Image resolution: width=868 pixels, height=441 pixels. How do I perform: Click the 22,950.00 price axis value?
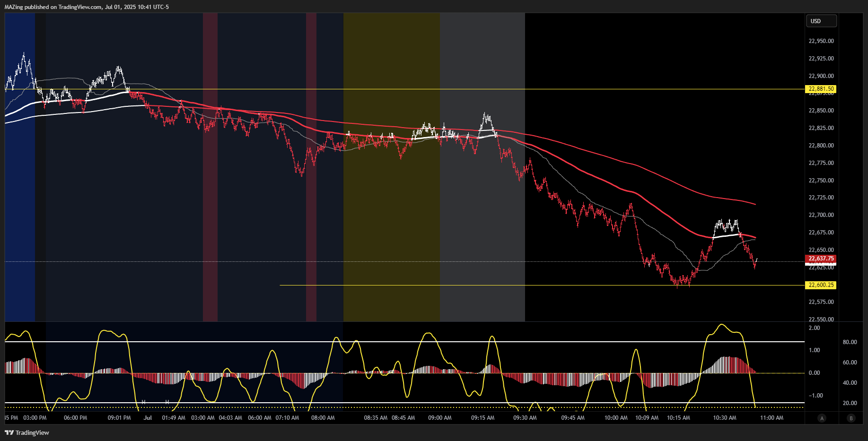(x=821, y=41)
